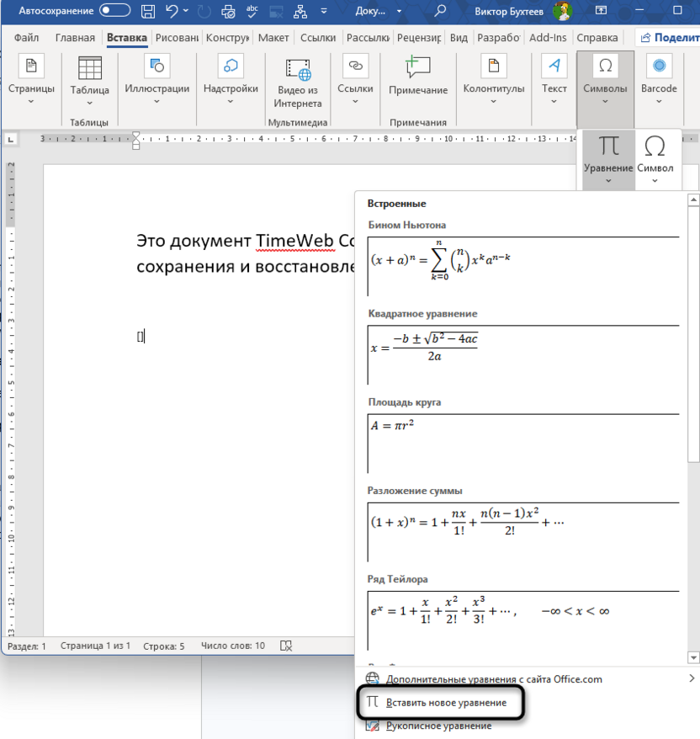
Task: Click the tab selector at the ruler corner
Action: pyautogui.click(x=11, y=139)
